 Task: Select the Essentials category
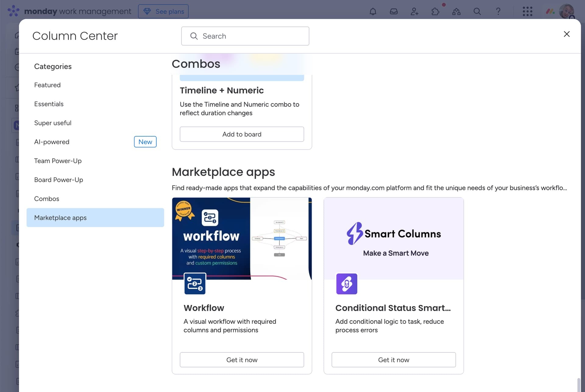click(95, 104)
